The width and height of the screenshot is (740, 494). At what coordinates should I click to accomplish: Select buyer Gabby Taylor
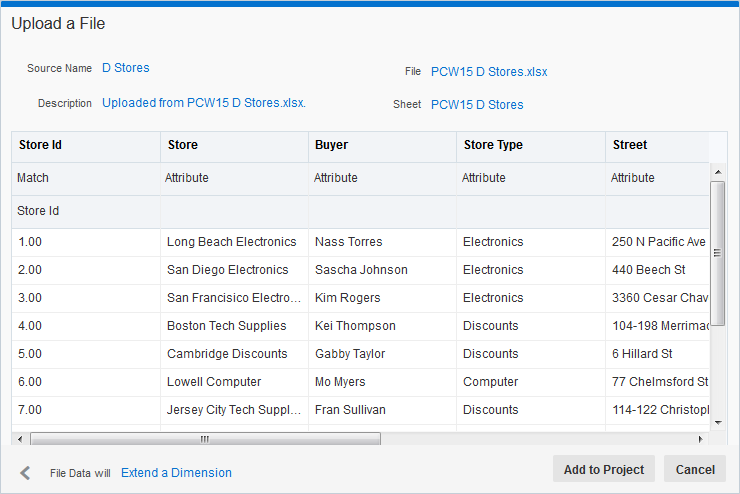[x=382, y=354]
